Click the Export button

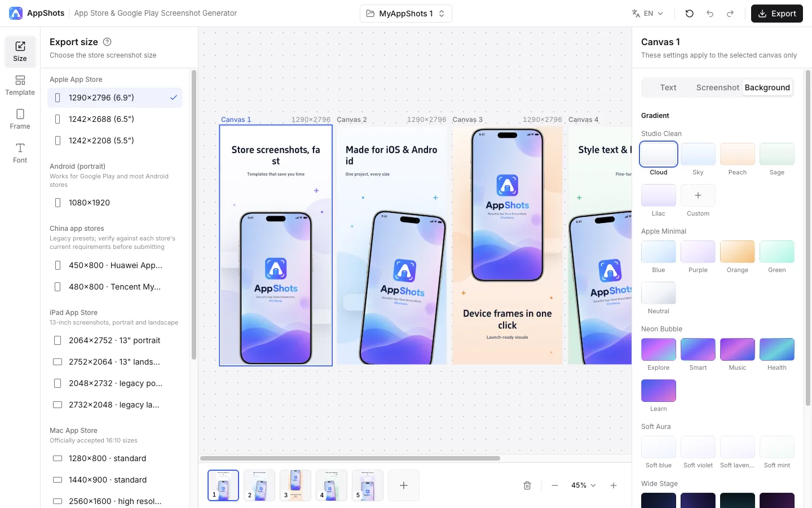point(776,14)
